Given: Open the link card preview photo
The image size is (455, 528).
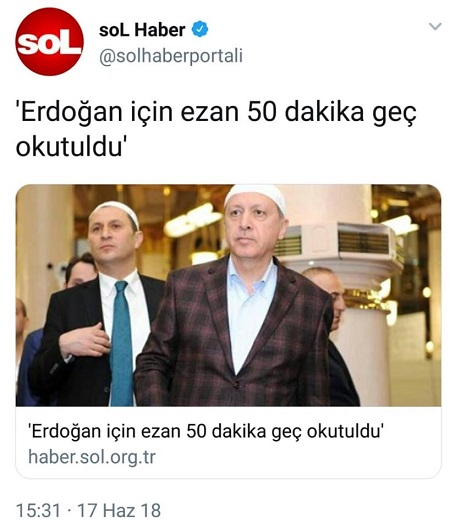Looking at the screenshot, I should coord(228,295).
